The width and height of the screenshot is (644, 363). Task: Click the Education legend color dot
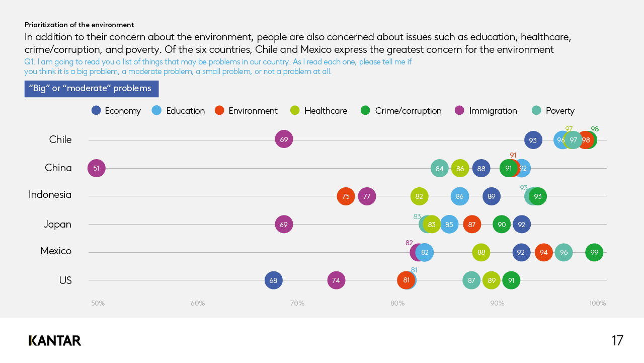pyautogui.click(x=156, y=110)
